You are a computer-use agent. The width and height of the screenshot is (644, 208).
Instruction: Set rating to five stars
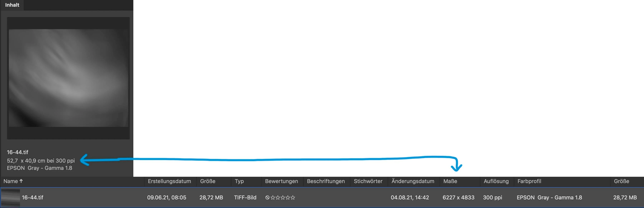(293, 197)
